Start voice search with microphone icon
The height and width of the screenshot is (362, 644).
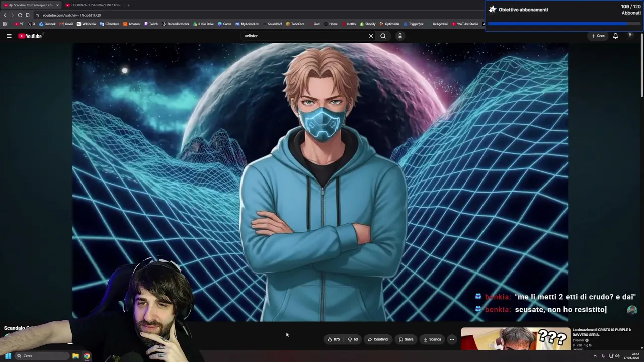[400, 36]
